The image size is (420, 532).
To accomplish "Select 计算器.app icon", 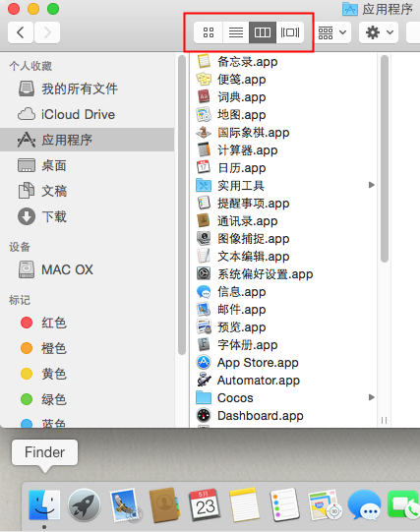I will pyautogui.click(x=204, y=150).
